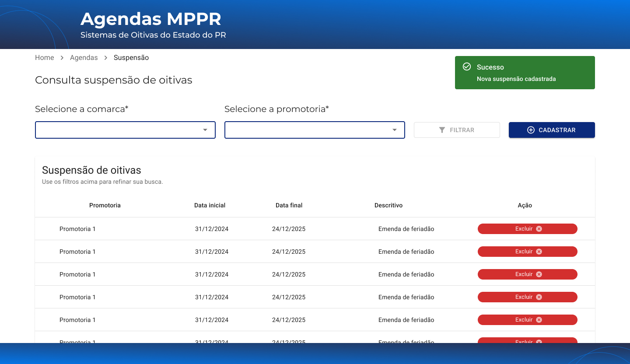Click the funnel icon on FILTRAR button
The width and height of the screenshot is (630, 364).
(442, 130)
